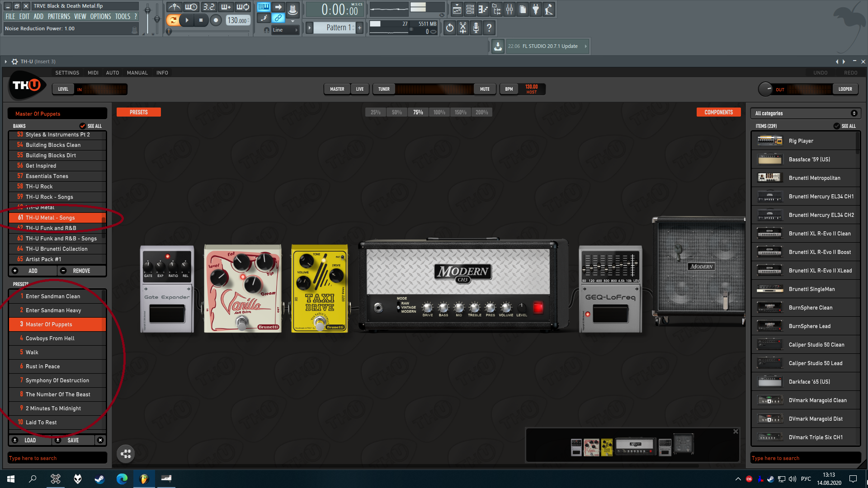The image size is (868, 488).
Task: Open the Mixer icon
Action: coord(509,9)
